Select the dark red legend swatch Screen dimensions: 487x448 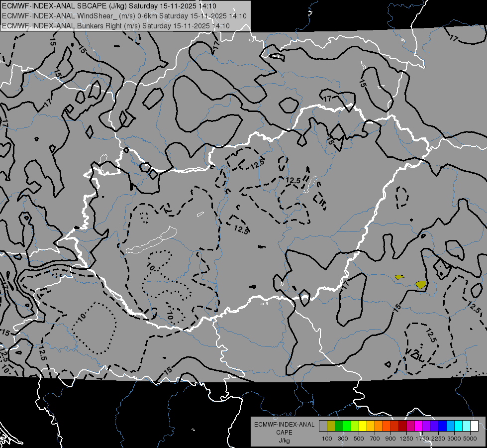tap(402, 426)
